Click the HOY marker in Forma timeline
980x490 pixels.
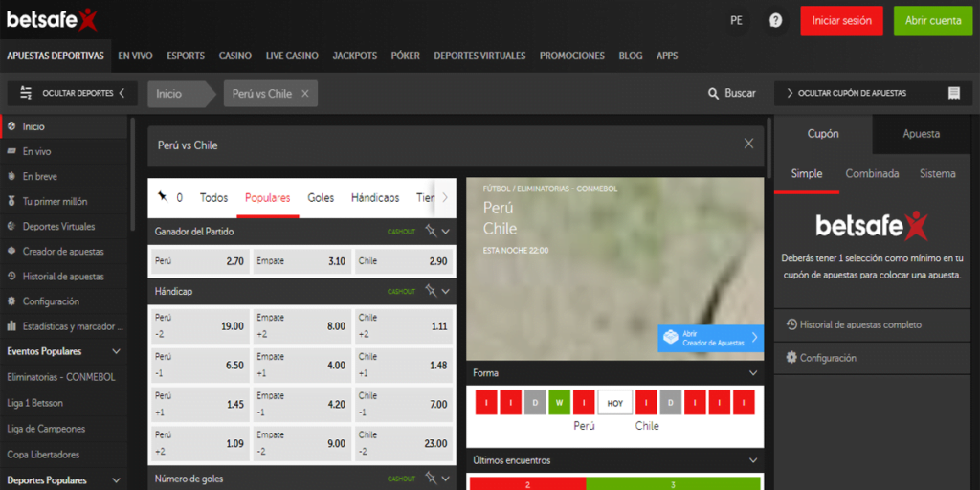614,402
